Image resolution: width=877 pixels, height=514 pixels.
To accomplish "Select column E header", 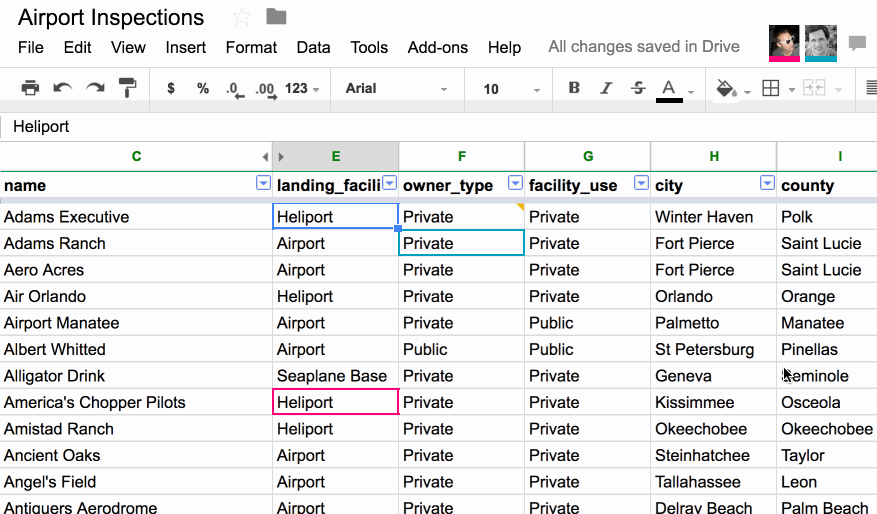I will click(336, 157).
